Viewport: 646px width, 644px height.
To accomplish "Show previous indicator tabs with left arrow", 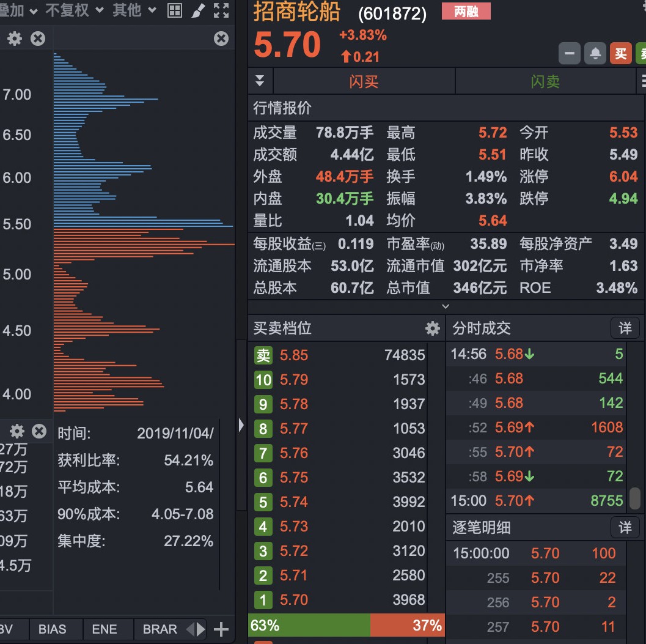I will [190, 629].
